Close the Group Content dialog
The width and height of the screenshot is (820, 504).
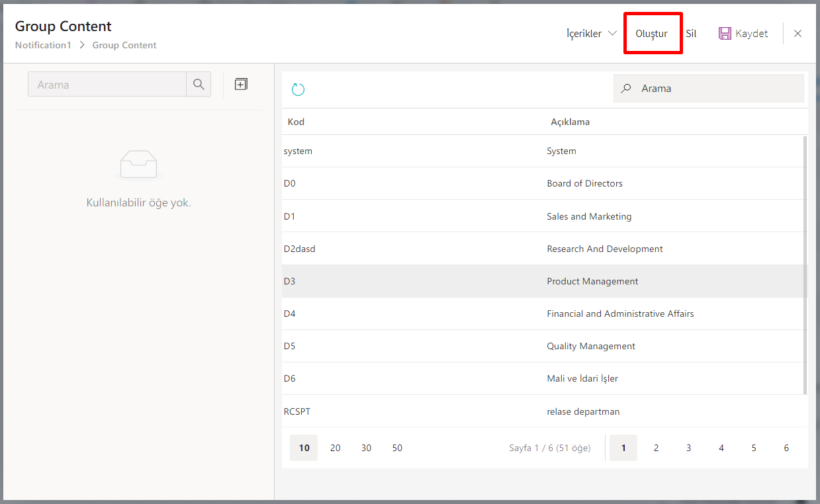797,34
